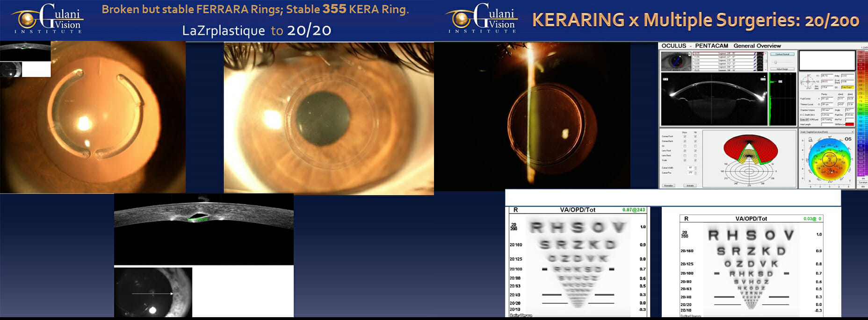Click the red lens indicator box beside Axial Length
This screenshot has width=868, height=320.
(850, 124)
